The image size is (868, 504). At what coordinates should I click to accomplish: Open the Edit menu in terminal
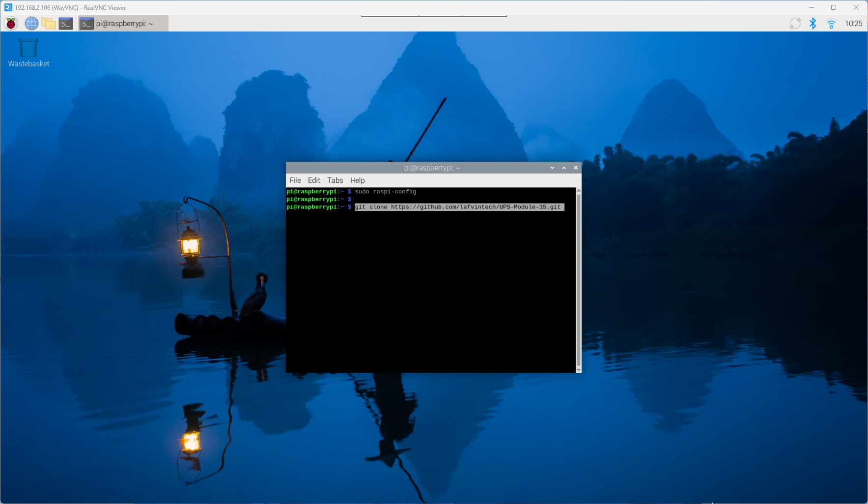pos(314,180)
